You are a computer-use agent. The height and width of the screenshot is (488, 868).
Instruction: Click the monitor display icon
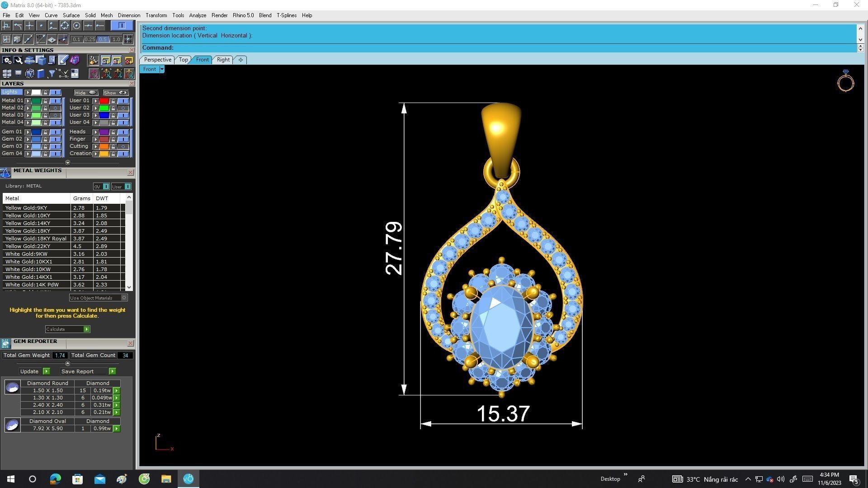(x=18, y=73)
